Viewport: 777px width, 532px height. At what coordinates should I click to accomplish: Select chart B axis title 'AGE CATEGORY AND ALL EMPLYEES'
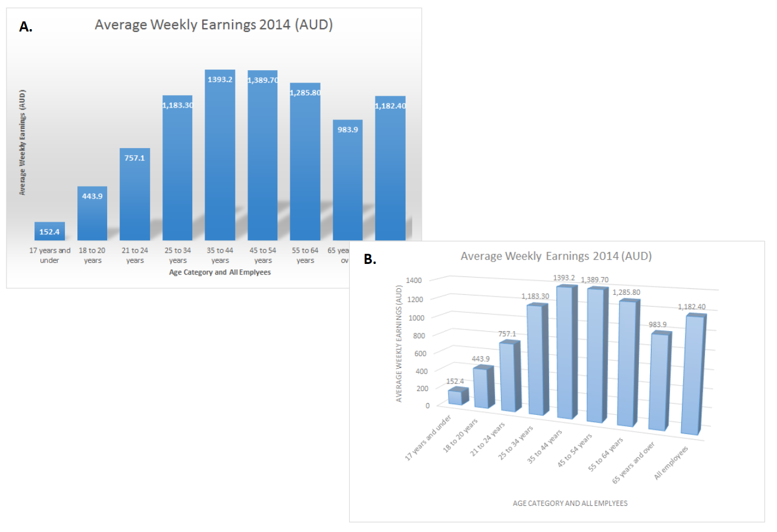point(570,503)
